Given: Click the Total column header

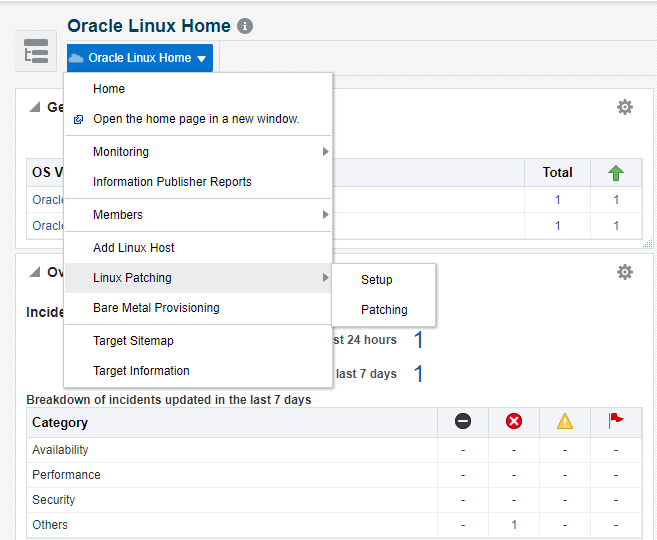Looking at the screenshot, I should (x=557, y=173).
